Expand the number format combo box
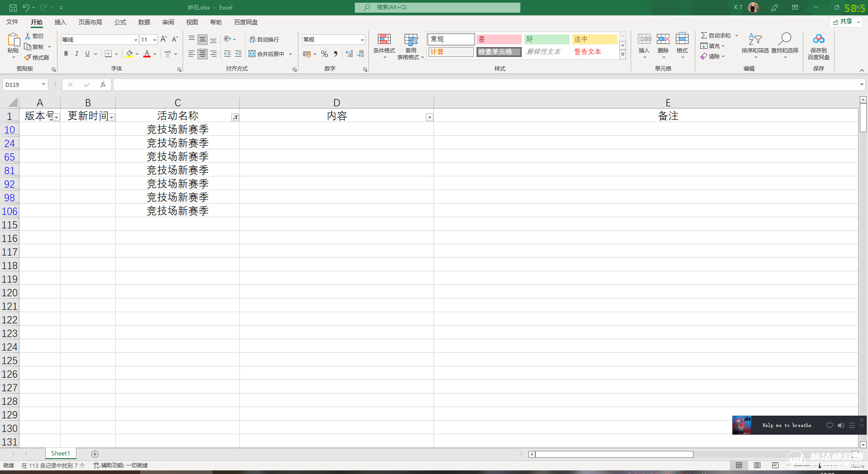868x474 pixels. click(x=362, y=40)
